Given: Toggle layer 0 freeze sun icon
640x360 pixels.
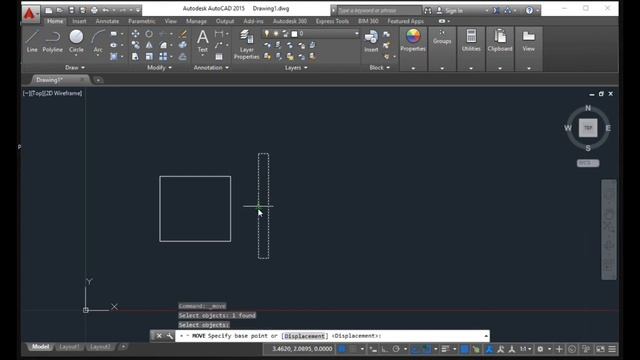Looking at the screenshot, I should [276, 33].
